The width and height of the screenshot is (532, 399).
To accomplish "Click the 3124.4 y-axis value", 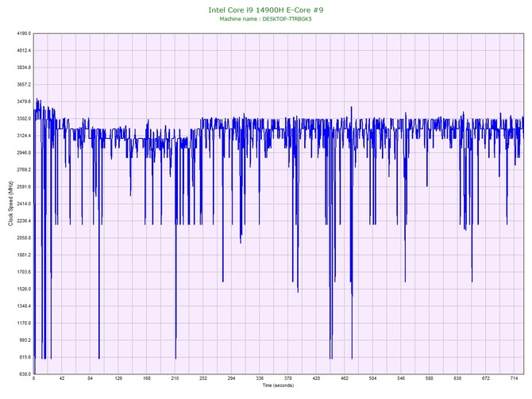I will [x=24, y=136].
